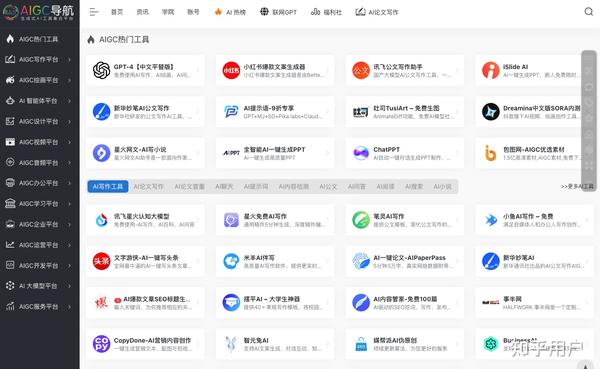
Task: Click the 星火免费AI写作 purple icon
Action: [x=231, y=220]
